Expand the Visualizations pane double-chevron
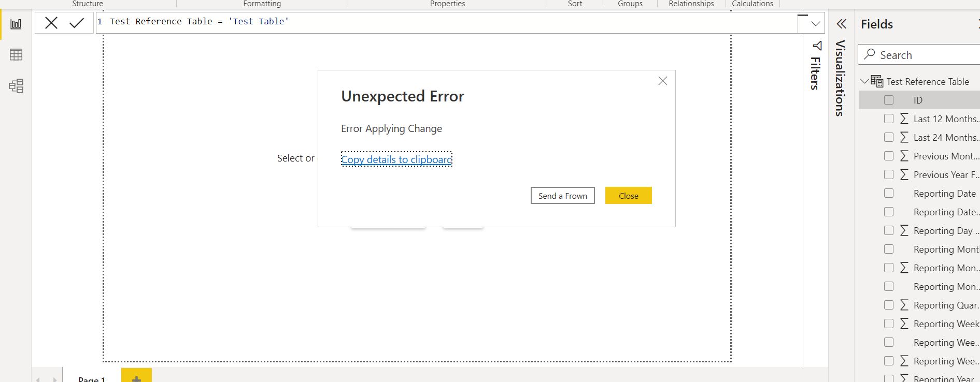The image size is (980, 382). tap(842, 24)
